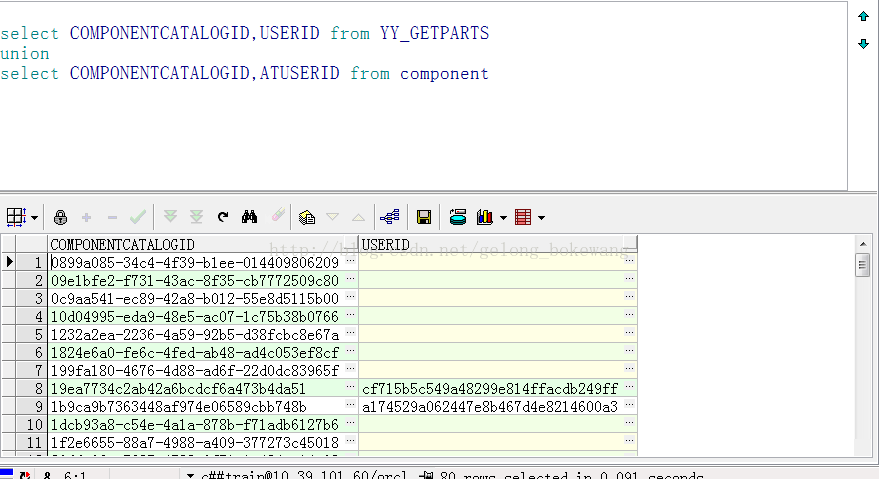This screenshot has width=879, height=479.
Task: Click the COMPONENTCATALOGID column header
Action: [x=202, y=245]
